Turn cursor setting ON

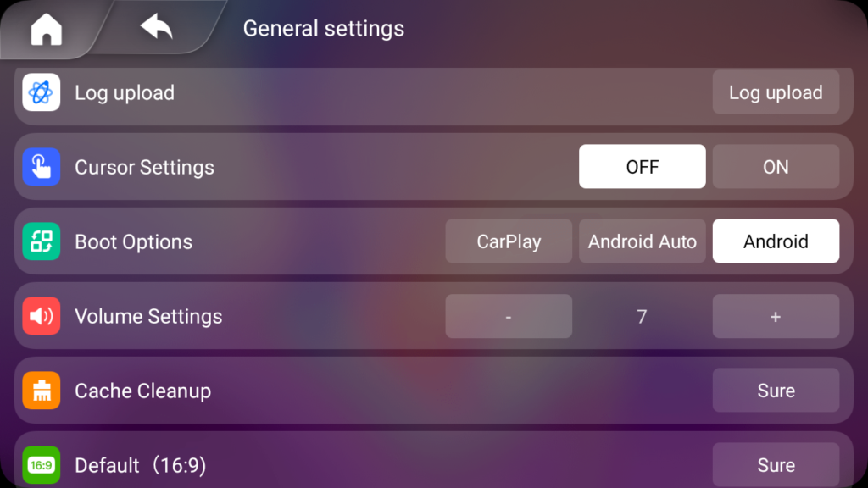(x=776, y=167)
